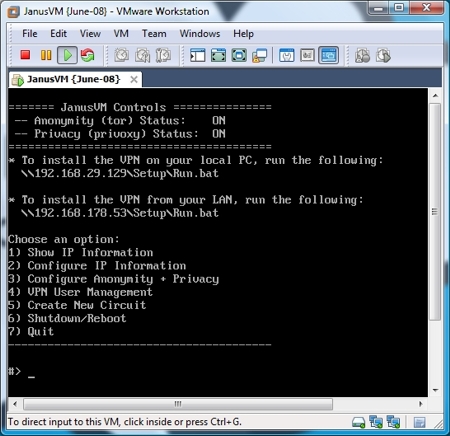450x436 pixels.
Task: Reset the virtual machine using the restart icon
Action: pos(88,55)
